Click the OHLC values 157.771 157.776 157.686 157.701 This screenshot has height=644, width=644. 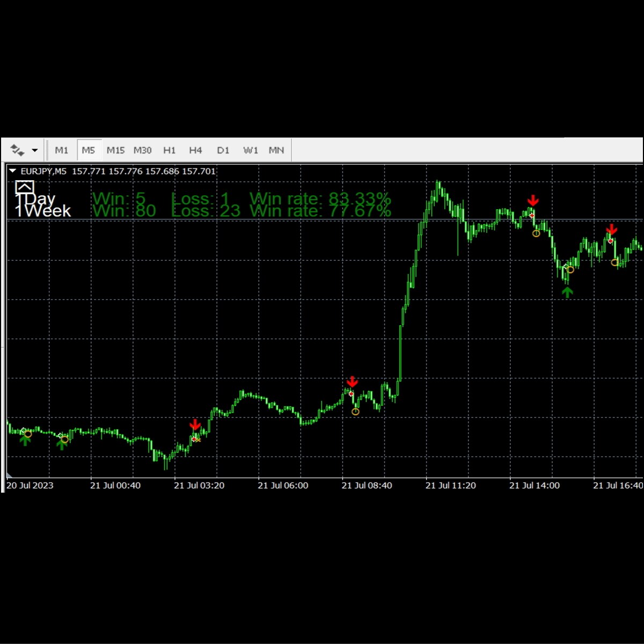tap(144, 171)
